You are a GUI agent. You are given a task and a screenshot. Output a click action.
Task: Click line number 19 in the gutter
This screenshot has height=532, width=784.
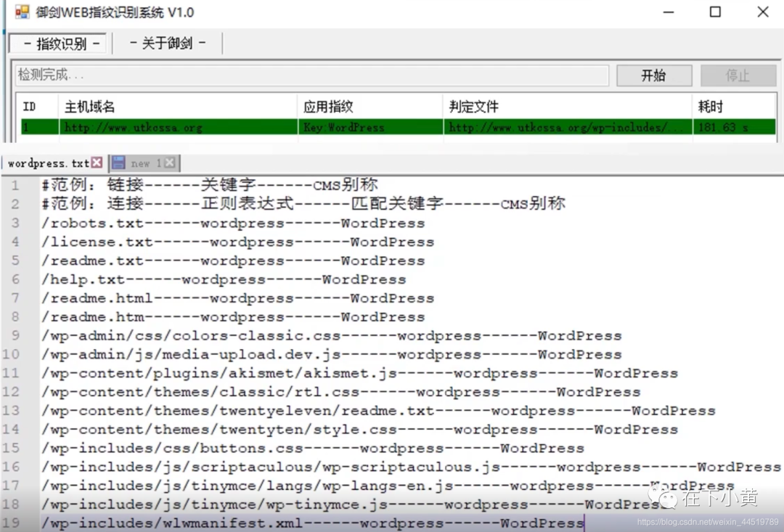[x=10, y=523]
